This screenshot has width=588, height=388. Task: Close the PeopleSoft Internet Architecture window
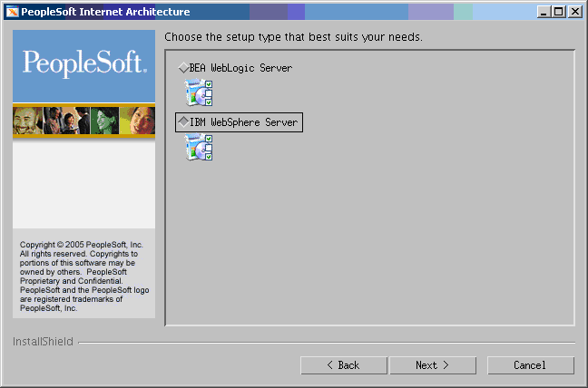point(574,12)
